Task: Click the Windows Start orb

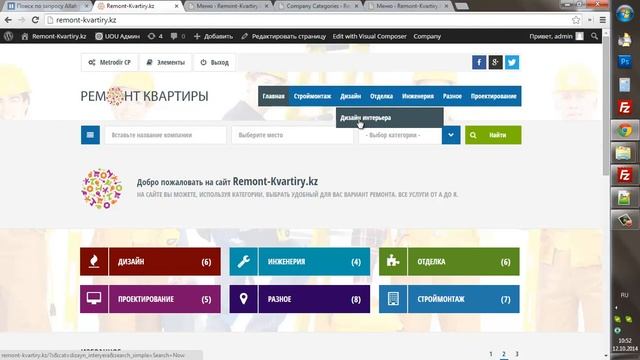Action: tap(624, 14)
